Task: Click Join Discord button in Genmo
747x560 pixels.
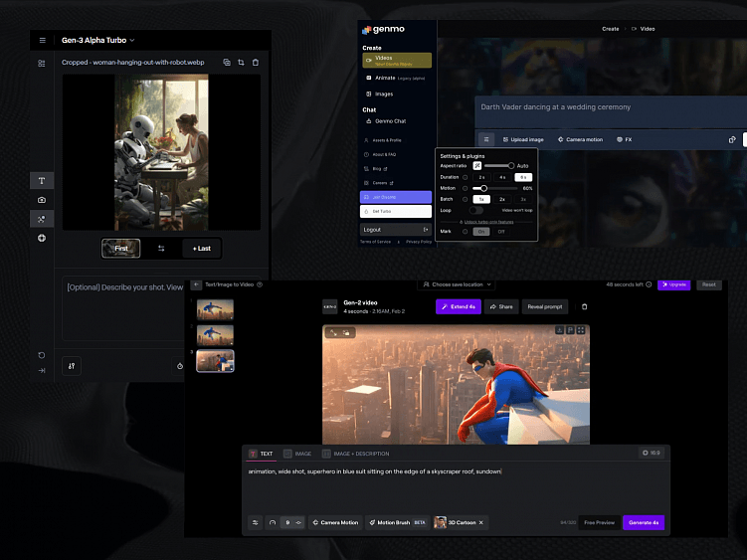Action: tap(396, 197)
